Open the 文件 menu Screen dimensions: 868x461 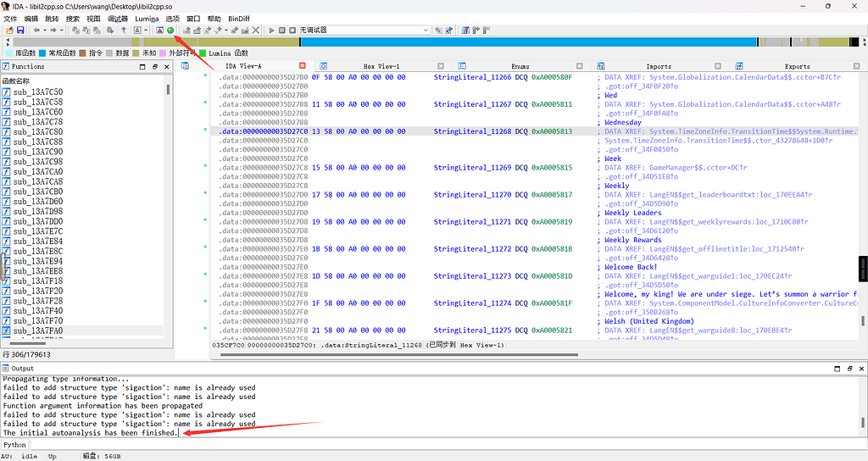pos(10,19)
